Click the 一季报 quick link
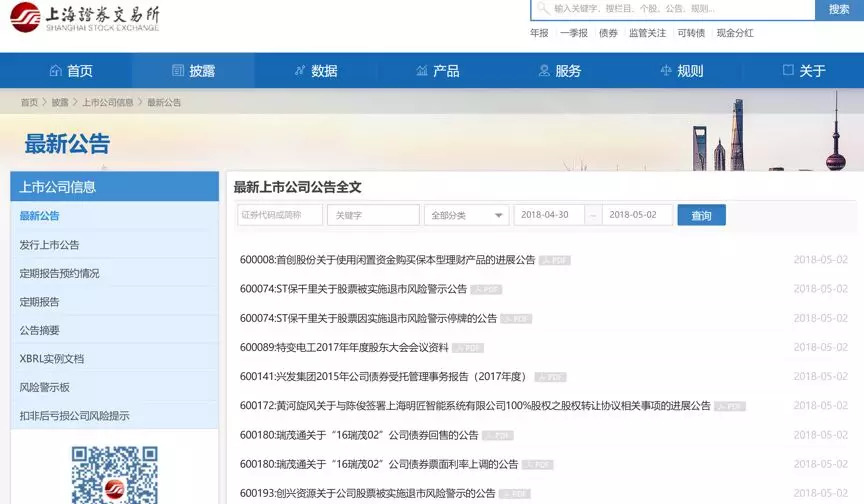This screenshot has height=504, width=864. [574, 33]
